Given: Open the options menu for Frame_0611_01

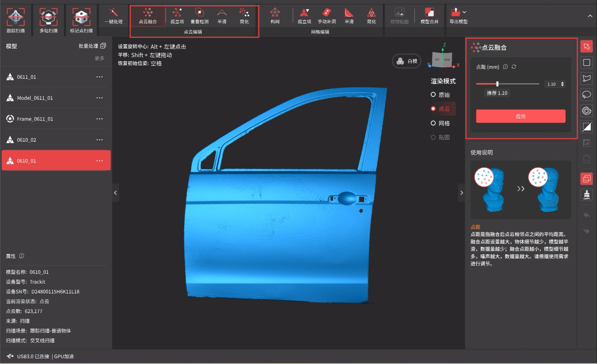Looking at the screenshot, I should coord(99,119).
